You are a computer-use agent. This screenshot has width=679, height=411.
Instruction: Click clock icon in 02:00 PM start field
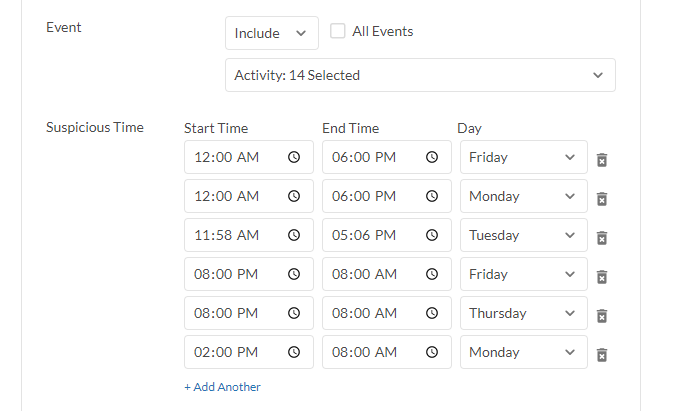[294, 353]
